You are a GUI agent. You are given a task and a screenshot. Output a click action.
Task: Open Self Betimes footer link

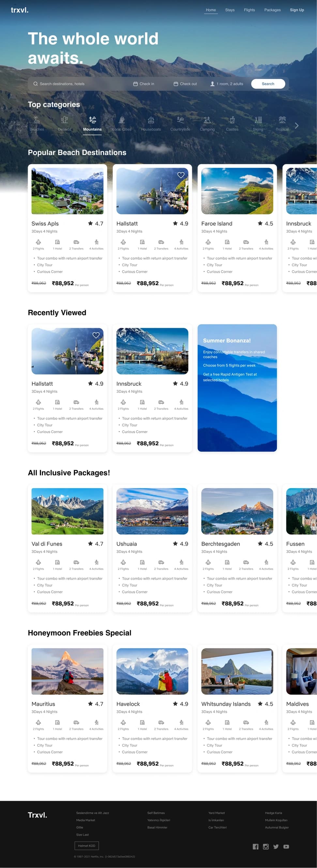(x=156, y=813)
